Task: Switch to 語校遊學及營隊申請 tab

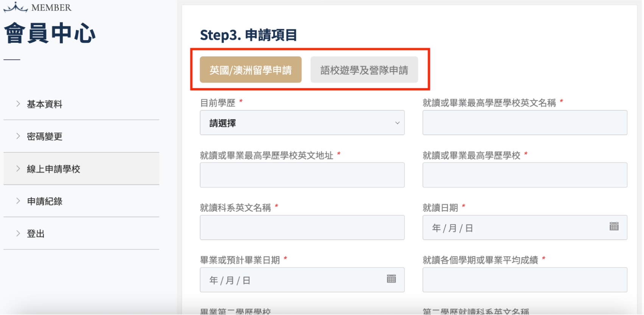Action: coord(364,70)
